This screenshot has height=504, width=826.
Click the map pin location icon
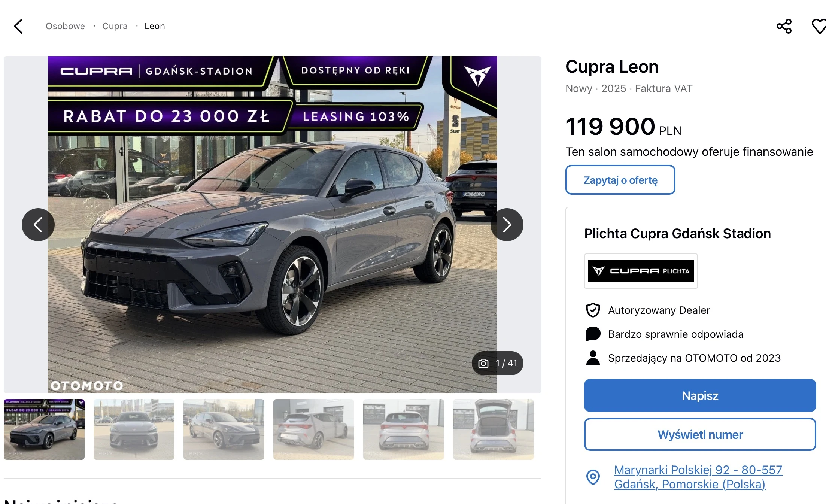593,477
